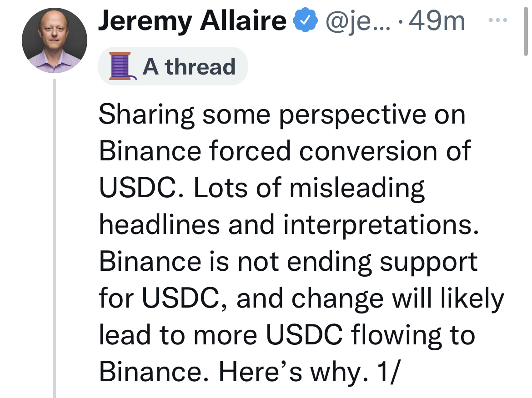Select the "Binance forced conversion of" line
This screenshot has height=398, width=532.
coord(285,151)
